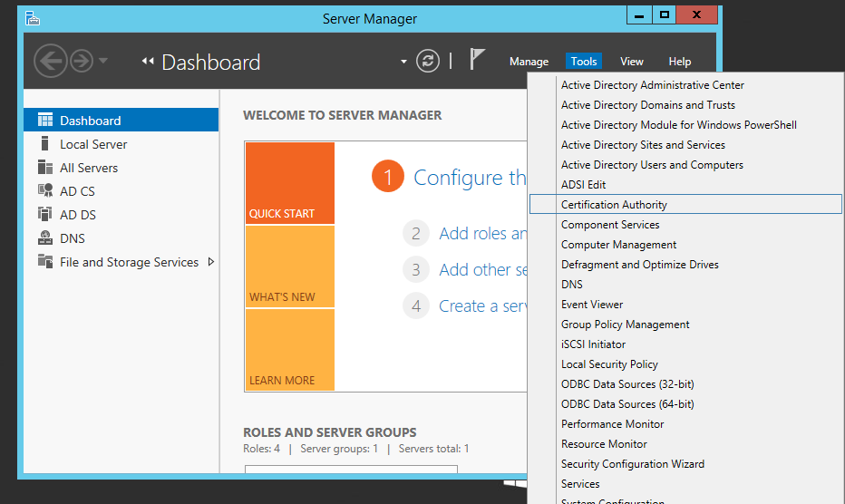Click the DNS role icon
The image size is (845, 504).
pyautogui.click(x=45, y=238)
